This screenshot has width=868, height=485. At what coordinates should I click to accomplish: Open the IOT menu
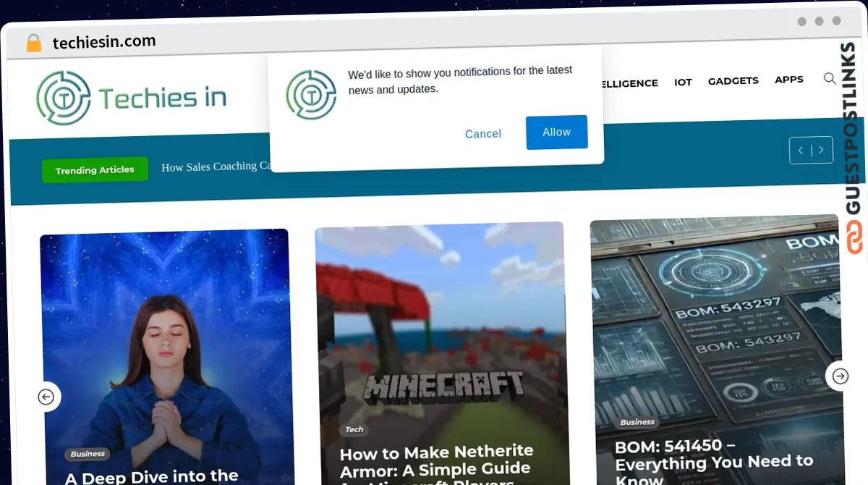pyautogui.click(x=683, y=82)
